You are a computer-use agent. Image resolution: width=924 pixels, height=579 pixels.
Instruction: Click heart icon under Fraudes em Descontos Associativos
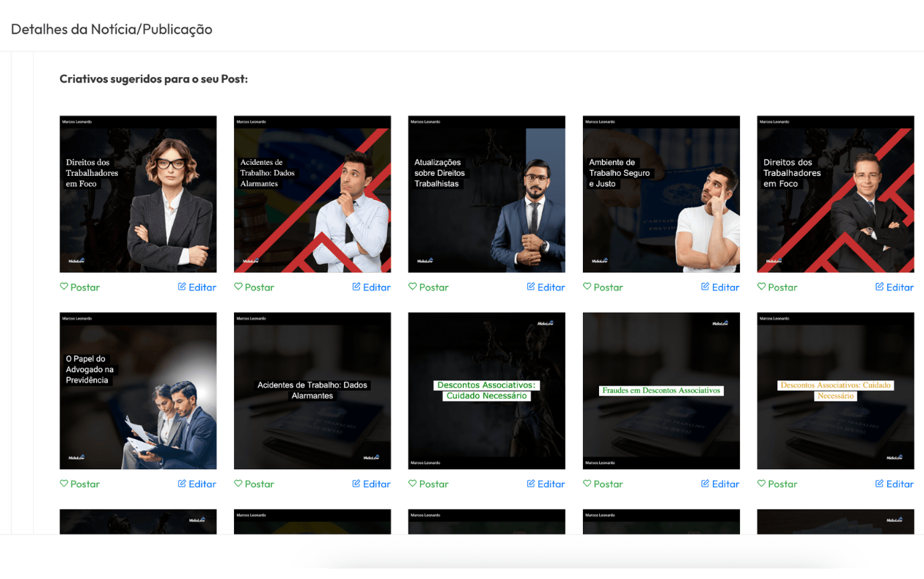587,483
